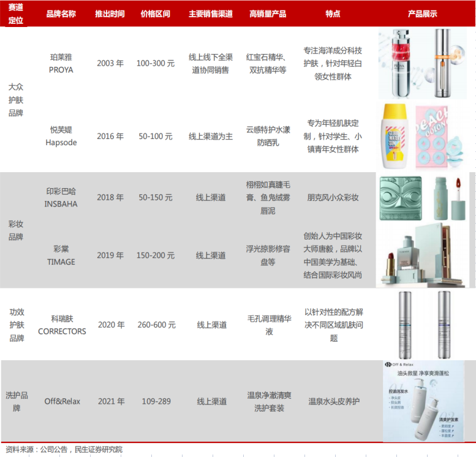
Task: Open the CORRECTORS serum tubes image
Action: click(425, 325)
